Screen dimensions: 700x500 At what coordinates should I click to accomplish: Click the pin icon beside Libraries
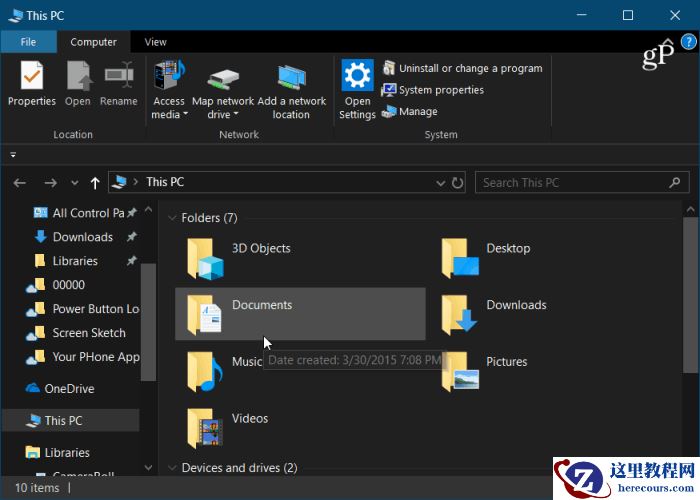click(131, 261)
